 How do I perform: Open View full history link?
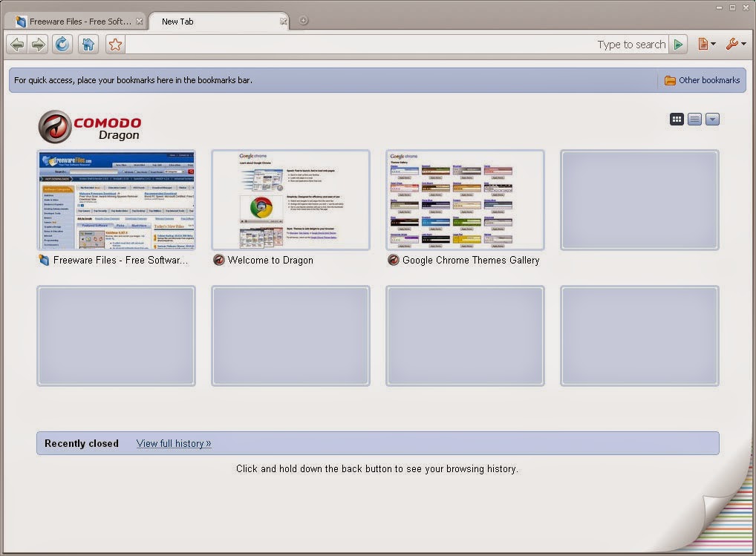tap(174, 443)
